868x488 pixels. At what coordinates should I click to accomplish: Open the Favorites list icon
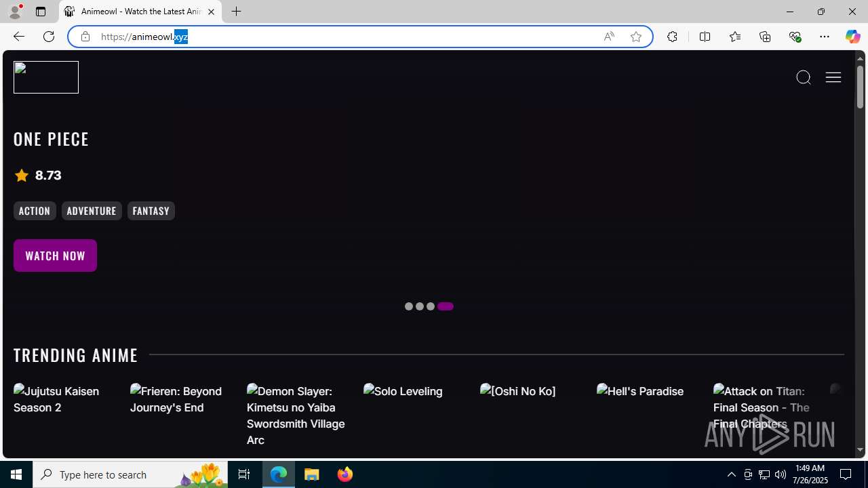[734, 37]
